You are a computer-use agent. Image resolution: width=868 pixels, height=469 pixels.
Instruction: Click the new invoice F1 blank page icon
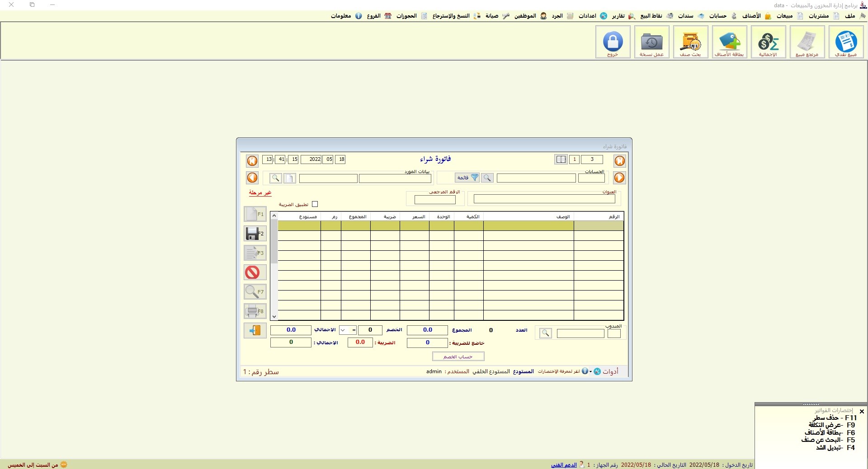click(255, 214)
